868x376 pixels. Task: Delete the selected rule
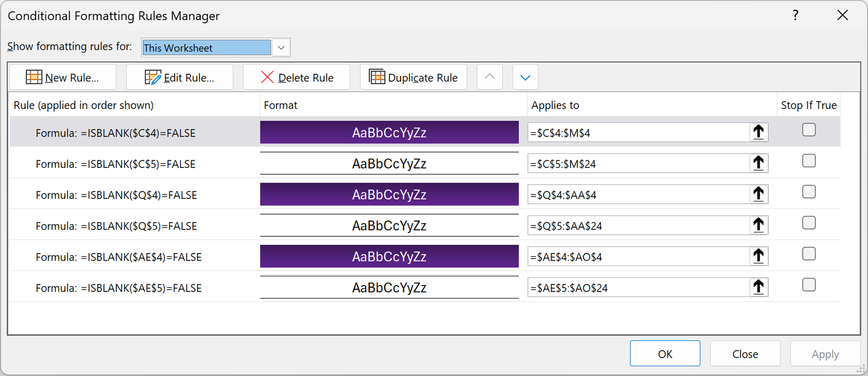pyautogui.click(x=297, y=77)
